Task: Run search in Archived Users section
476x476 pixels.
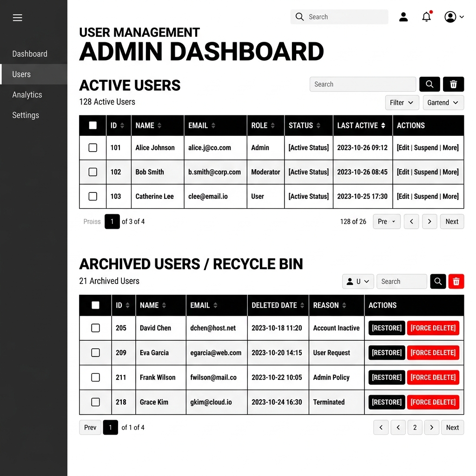Action: tap(438, 281)
